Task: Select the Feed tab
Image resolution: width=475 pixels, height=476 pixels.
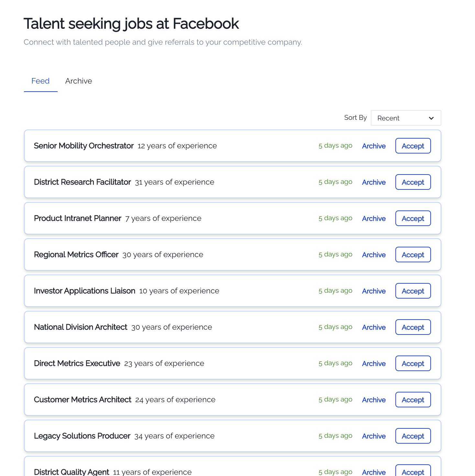Action: [x=40, y=81]
